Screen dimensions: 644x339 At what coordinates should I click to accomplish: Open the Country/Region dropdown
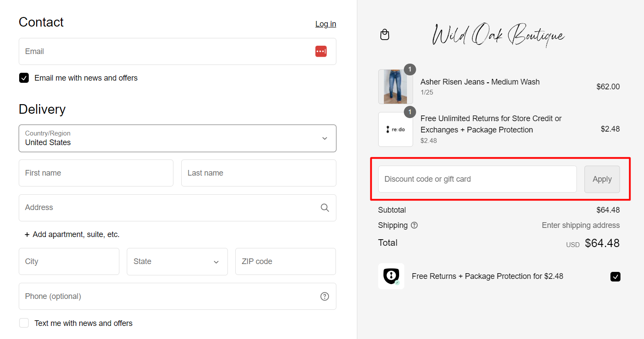177,138
